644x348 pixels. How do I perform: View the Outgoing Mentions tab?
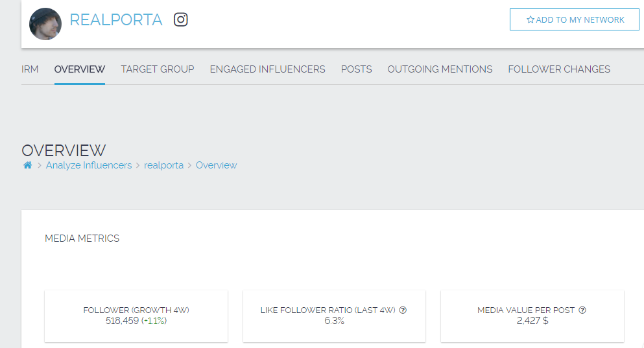click(440, 69)
